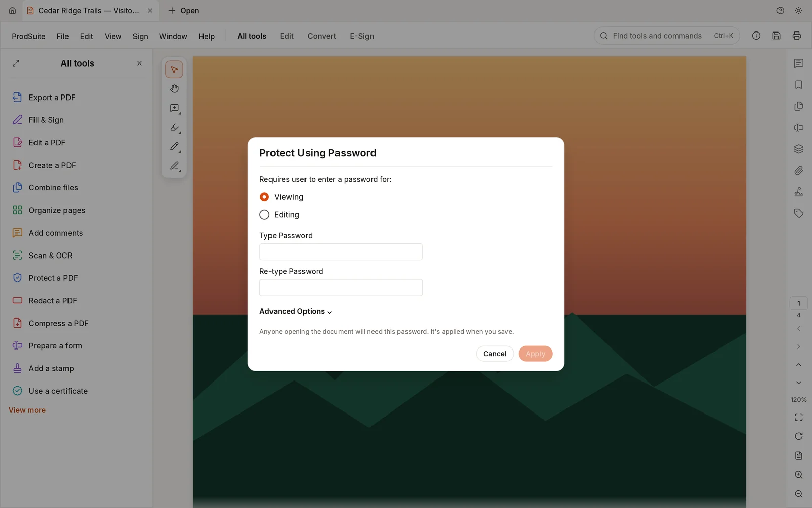Switch to the Convert tab
This screenshot has height=508, width=812.
pos(322,36)
